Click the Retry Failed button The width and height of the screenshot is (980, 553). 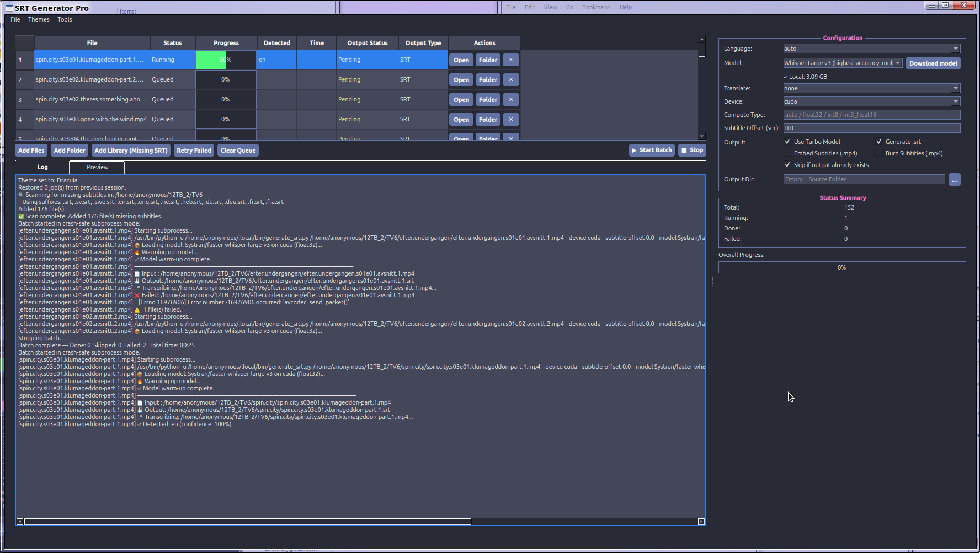point(194,151)
